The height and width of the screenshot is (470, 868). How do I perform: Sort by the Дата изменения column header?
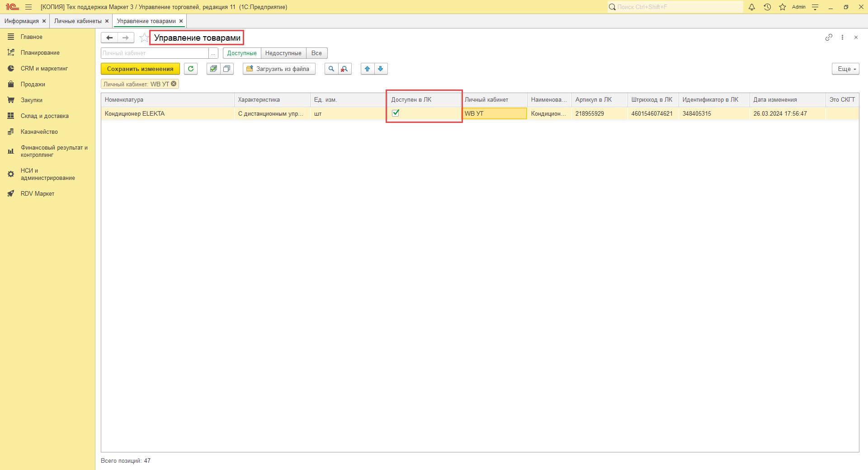[x=788, y=100]
